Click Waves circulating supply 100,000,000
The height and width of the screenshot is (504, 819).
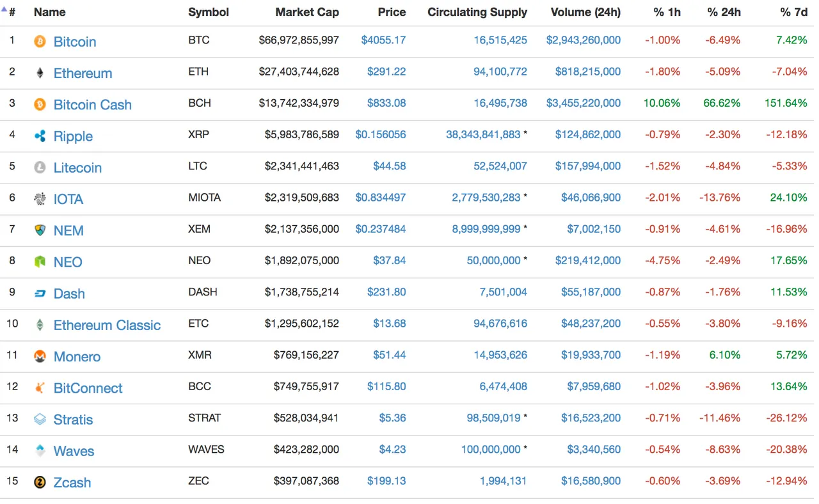(x=491, y=449)
